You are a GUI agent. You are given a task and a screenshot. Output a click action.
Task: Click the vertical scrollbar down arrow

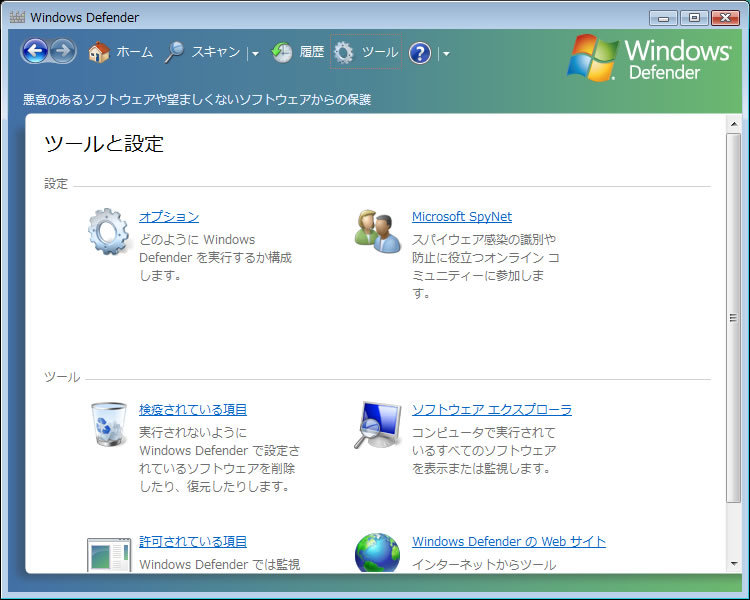tap(733, 564)
